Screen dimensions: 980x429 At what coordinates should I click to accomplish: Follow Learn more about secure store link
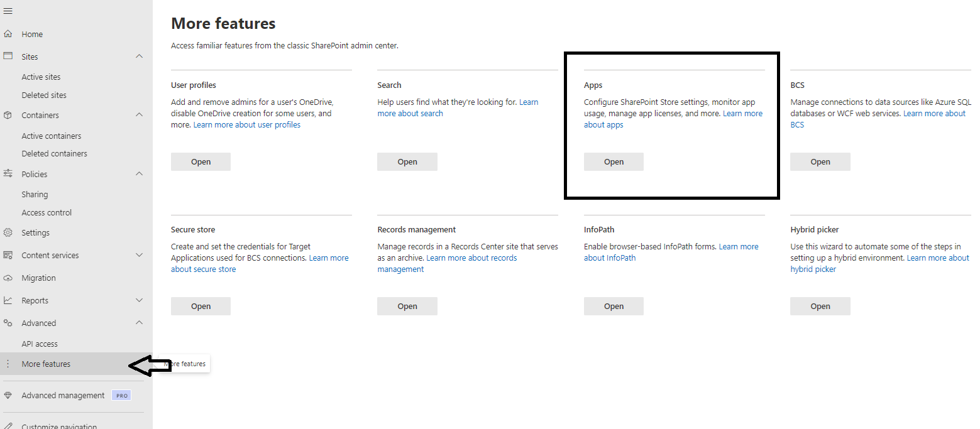tap(203, 269)
